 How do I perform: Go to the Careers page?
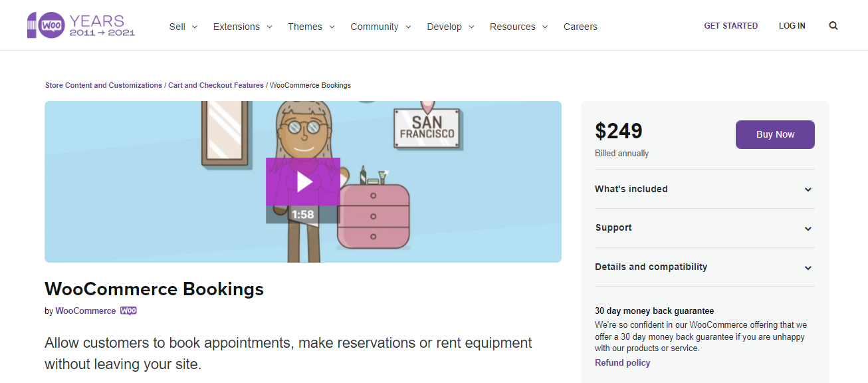pos(580,27)
